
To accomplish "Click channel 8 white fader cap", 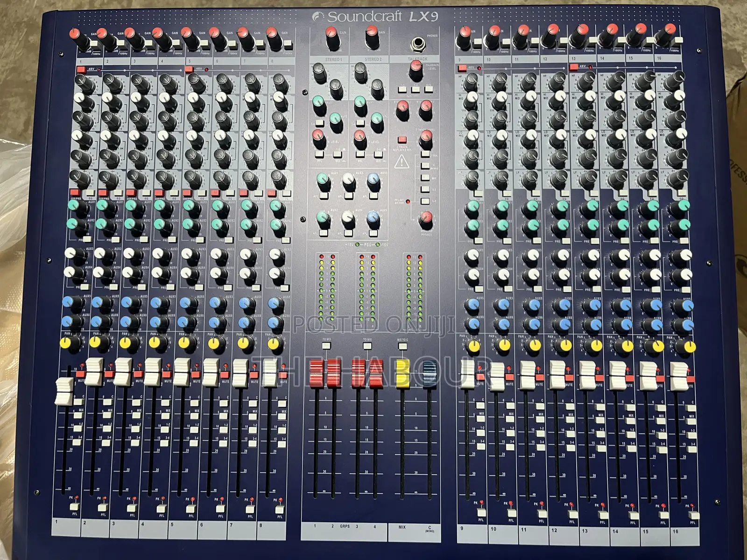I will click(x=269, y=372).
